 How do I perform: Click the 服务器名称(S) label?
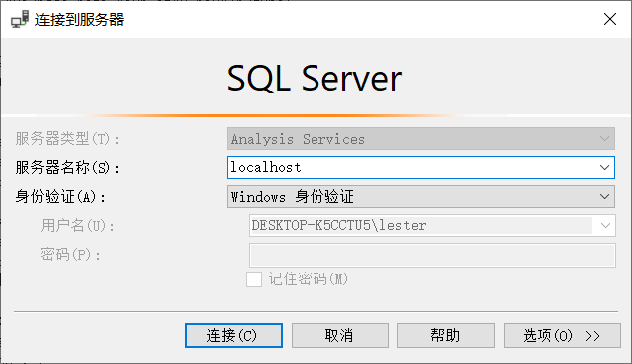pyautogui.click(x=68, y=168)
